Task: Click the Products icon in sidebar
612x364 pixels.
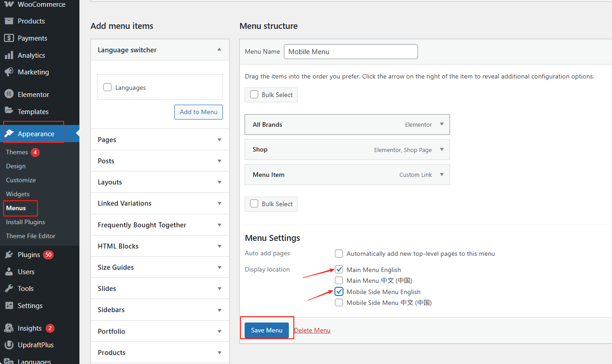Action: (x=9, y=21)
